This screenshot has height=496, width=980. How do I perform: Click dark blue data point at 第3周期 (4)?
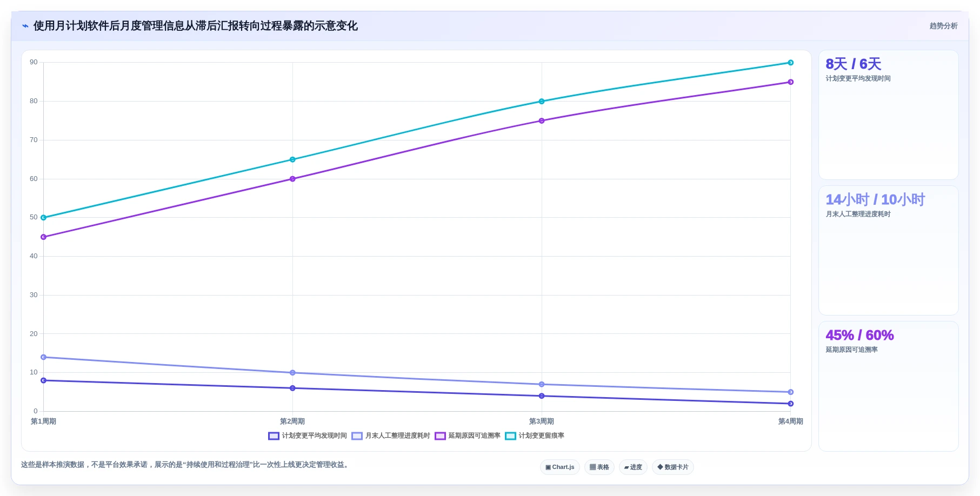(542, 396)
